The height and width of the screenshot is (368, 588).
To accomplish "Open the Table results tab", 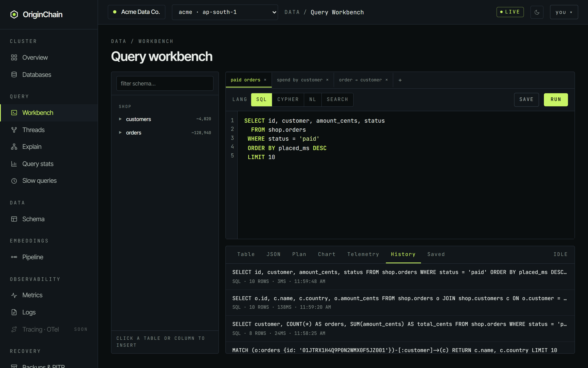I will pos(246,254).
